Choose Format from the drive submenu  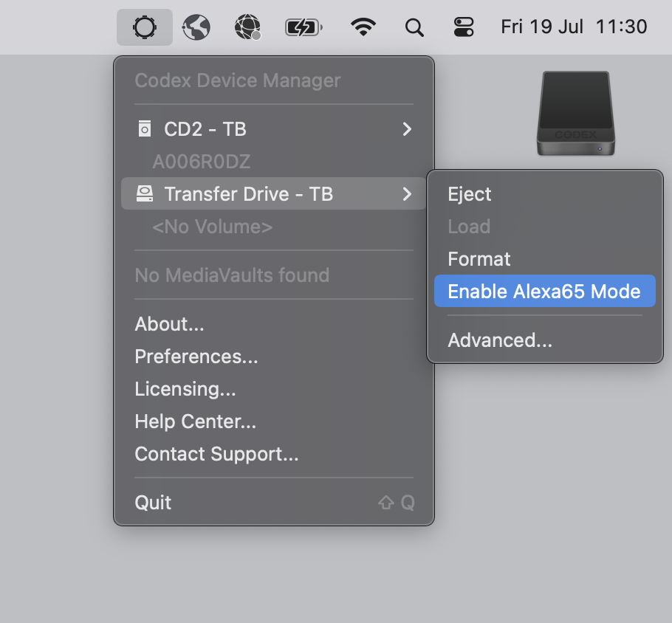(x=479, y=259)
